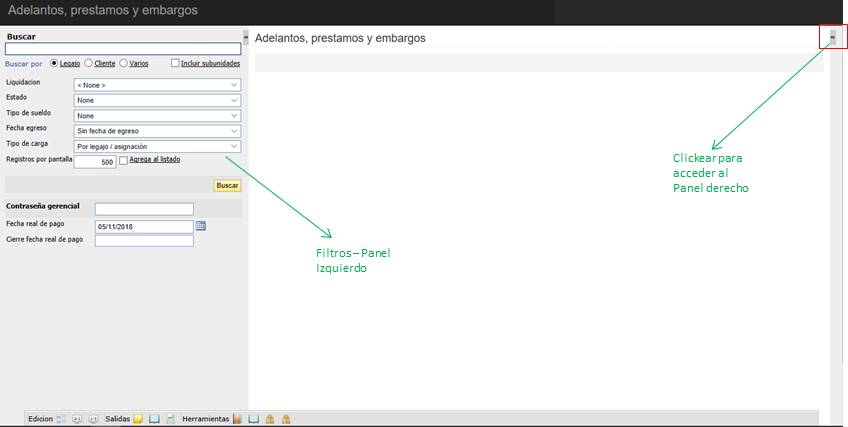Click Cierre fecha real de pago field

pyautogui.click(x=144, y=241)
